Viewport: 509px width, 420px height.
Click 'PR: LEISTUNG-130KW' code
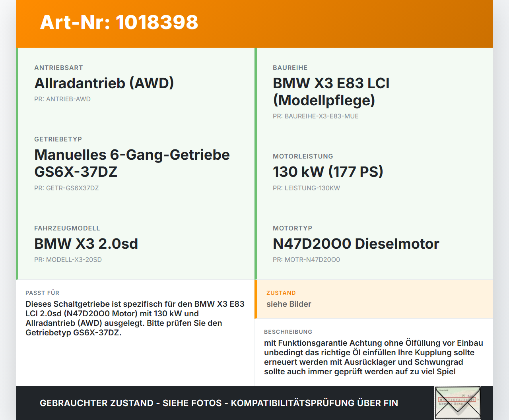coord(307,188)
